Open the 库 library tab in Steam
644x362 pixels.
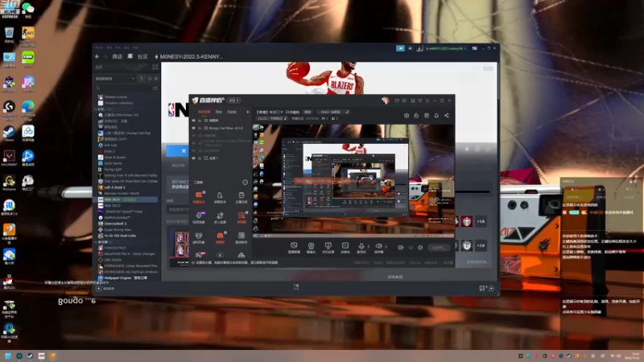pyautogui.click(x=130, y=56)
